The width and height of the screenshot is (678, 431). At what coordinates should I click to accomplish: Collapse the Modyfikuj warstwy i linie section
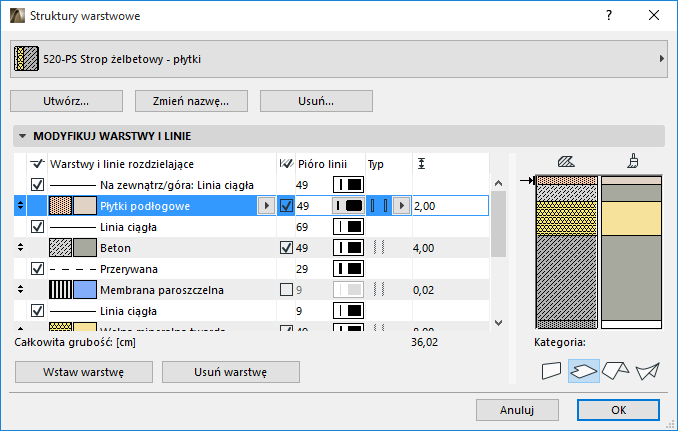[x=22, y=136]
